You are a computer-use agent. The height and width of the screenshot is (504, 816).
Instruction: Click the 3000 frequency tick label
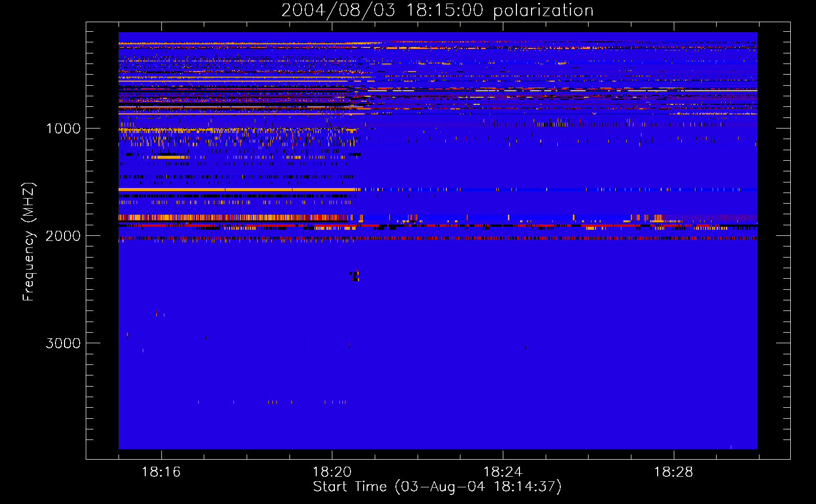pyautogui.click(x=63, y=343)
